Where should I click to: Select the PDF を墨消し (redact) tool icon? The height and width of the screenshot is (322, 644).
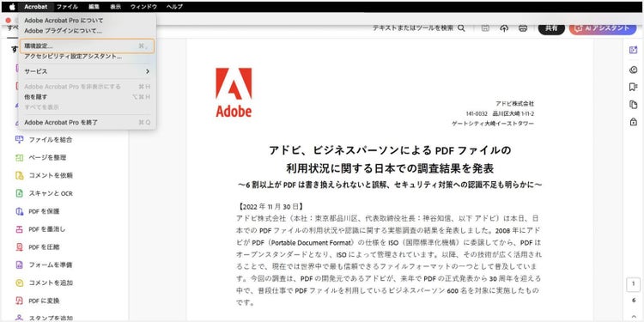[x=19, y=229]
